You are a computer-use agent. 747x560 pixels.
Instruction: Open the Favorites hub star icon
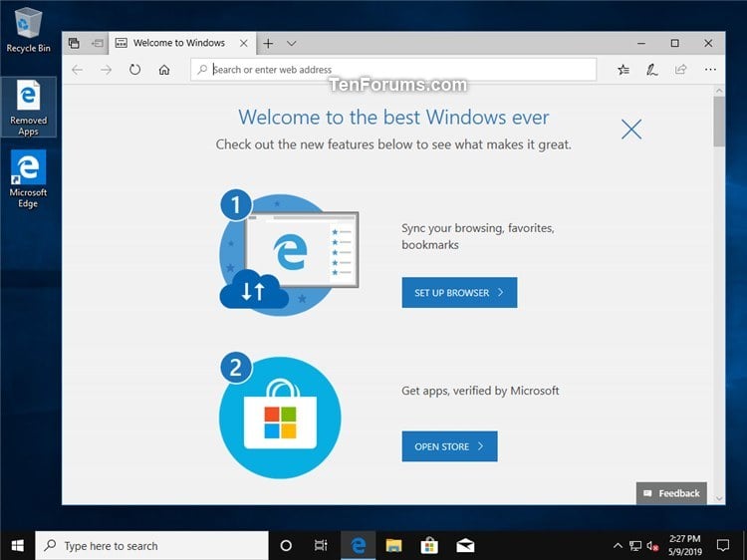pos(623,70)
